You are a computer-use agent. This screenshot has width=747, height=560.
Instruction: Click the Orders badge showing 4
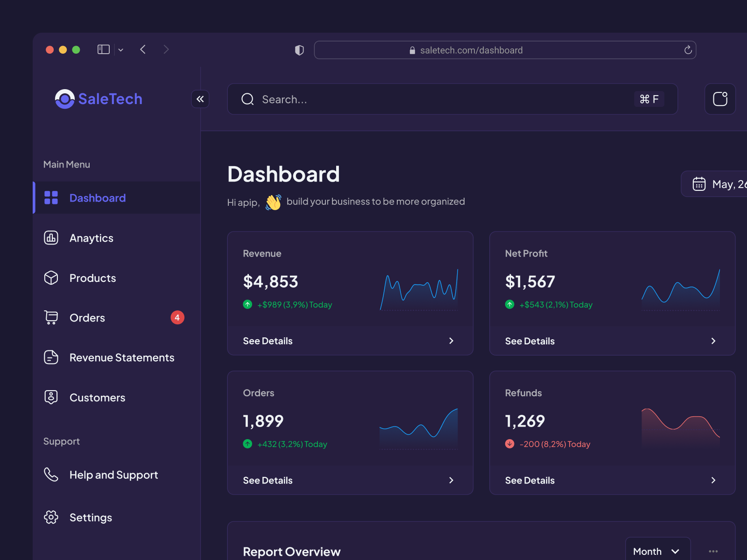(177, 318)
